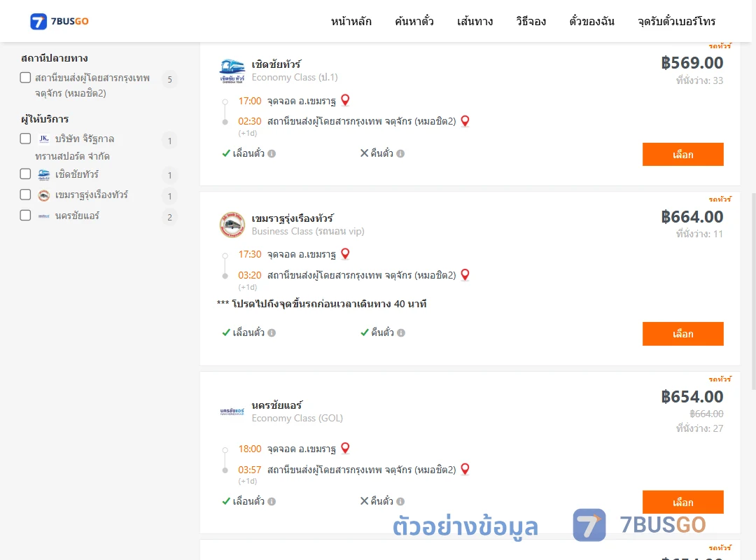Click Economy Class (ป.1) text
756x560 pixels.
click(x=295, y=77)
